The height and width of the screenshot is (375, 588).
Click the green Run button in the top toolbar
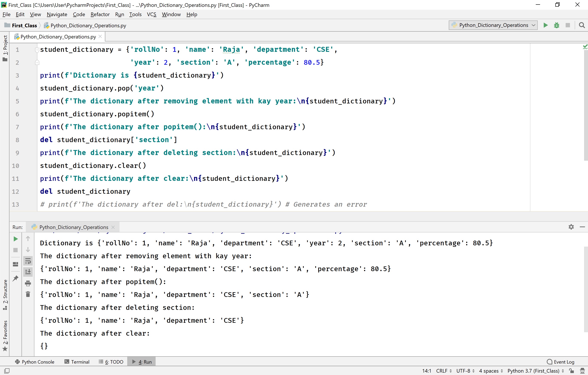coord(545,25)
